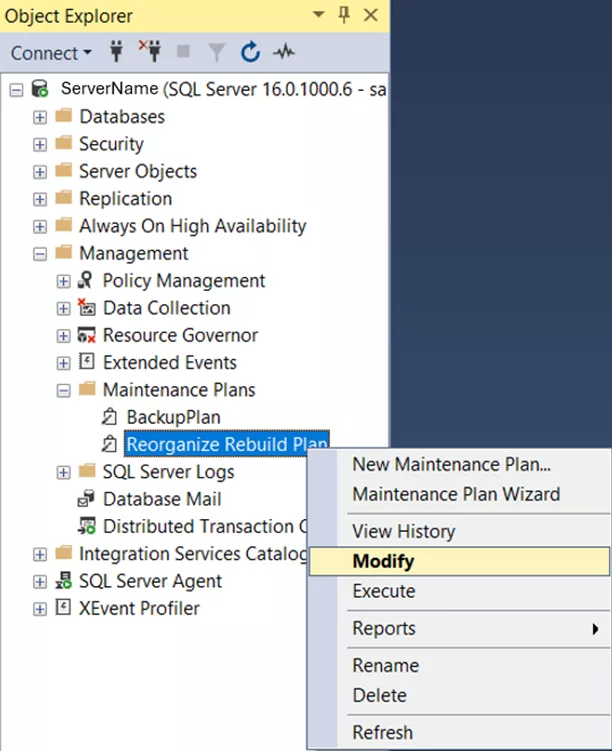The height and width of the screenshot is (751, 612).
Task: Click the Resource Governor icon
Action: coord(87,334)
